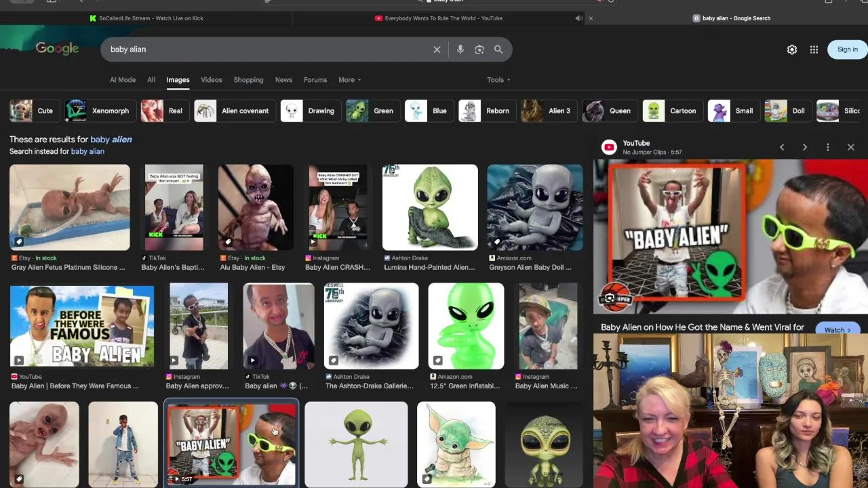Open 12.5" Green Inflatable alien thumbnail
The image size is (868, 488).
click(x=466, y=326)
